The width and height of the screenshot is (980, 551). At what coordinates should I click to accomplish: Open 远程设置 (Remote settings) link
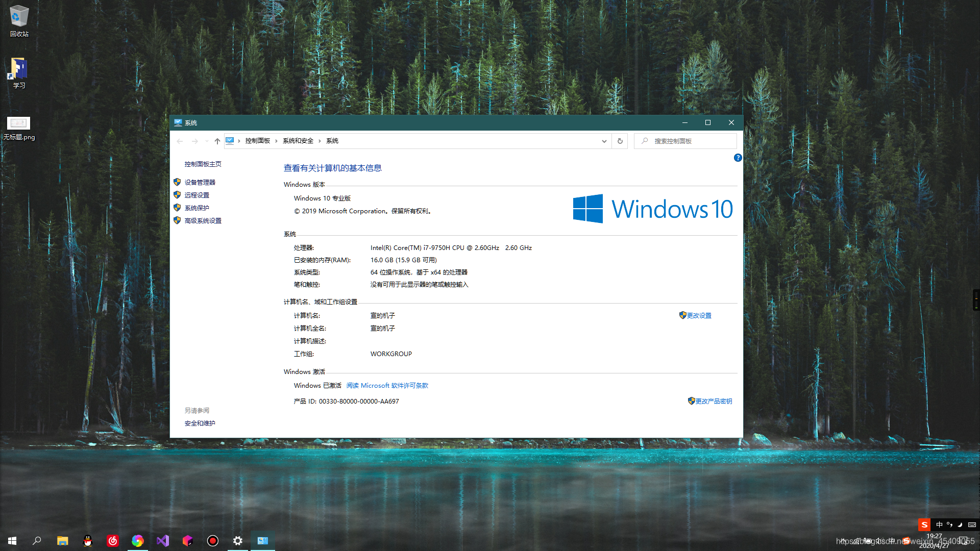coord(197,195)
